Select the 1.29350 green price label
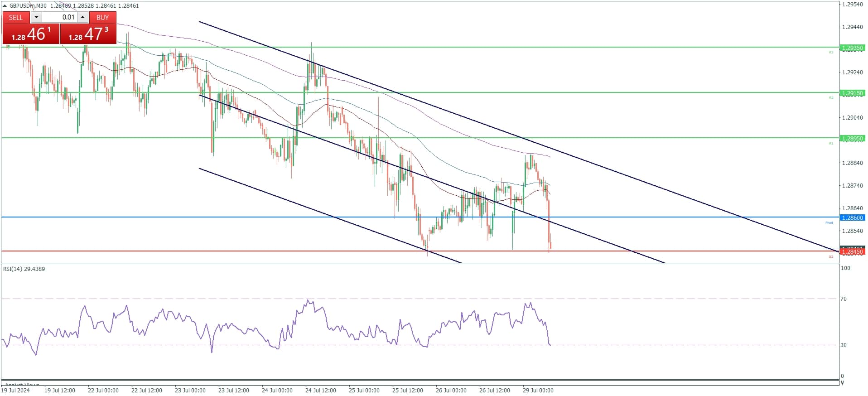Image resolution: width=868 pixels, height=396 pixels. click(x=852, y=48)
